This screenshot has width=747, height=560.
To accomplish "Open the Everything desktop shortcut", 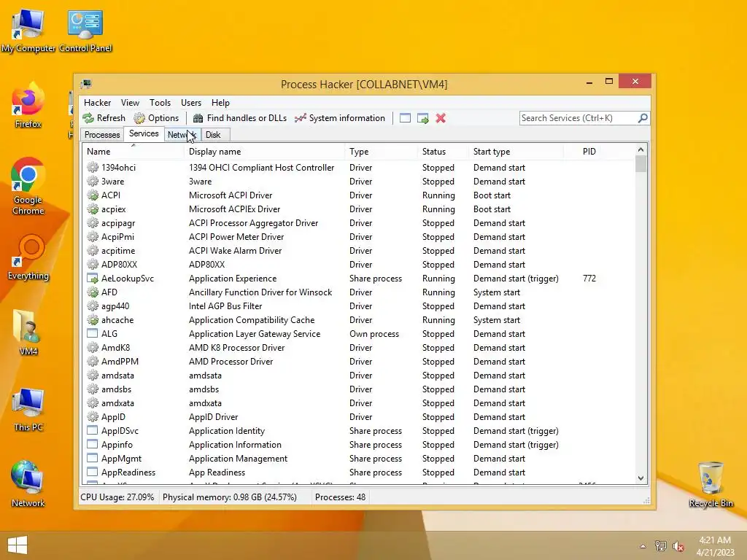I will [x=28, y=257].
